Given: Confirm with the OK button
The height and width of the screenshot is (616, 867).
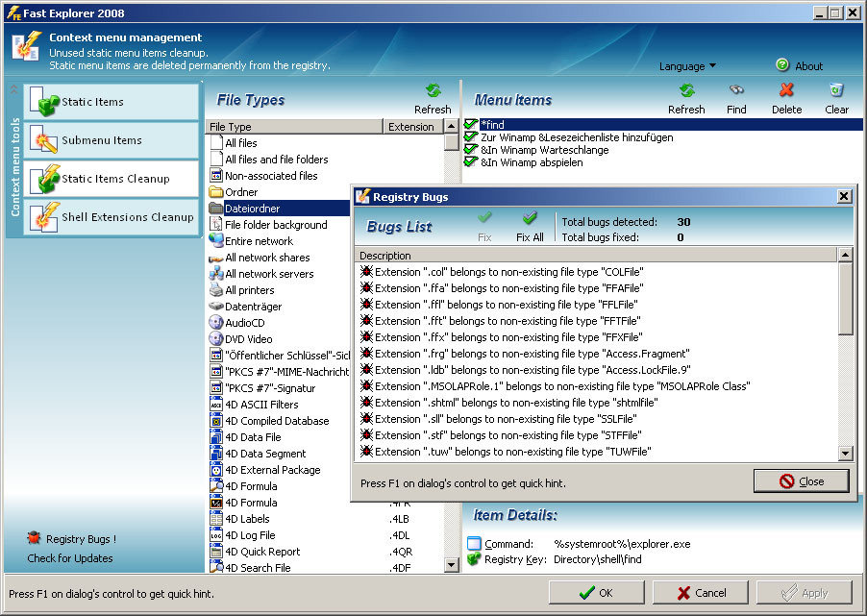Looking at the screenshot, I should 597,593.
